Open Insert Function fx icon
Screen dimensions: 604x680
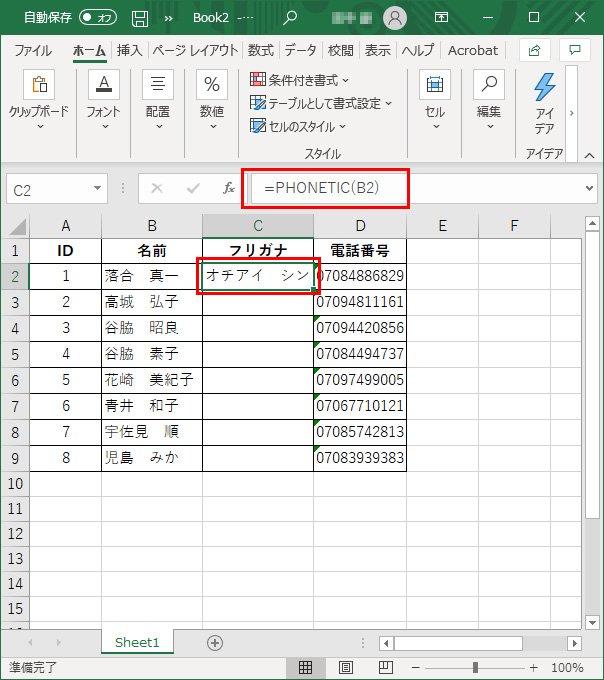[x=229, y=188]
